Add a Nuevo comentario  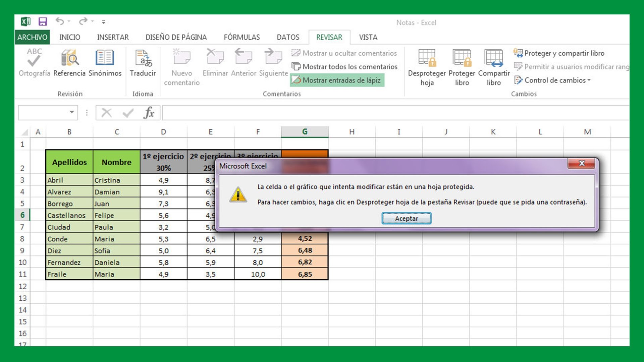pos(182,67)
